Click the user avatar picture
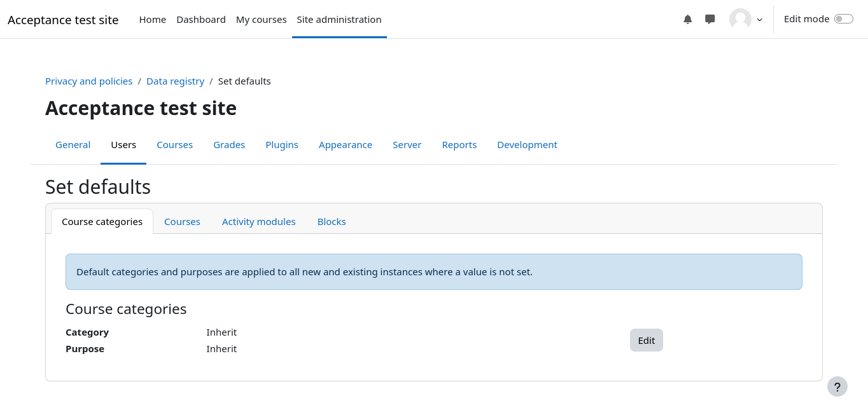Image resolution: width=868 pixels, height=417 pixels. (x=739, y=19)
